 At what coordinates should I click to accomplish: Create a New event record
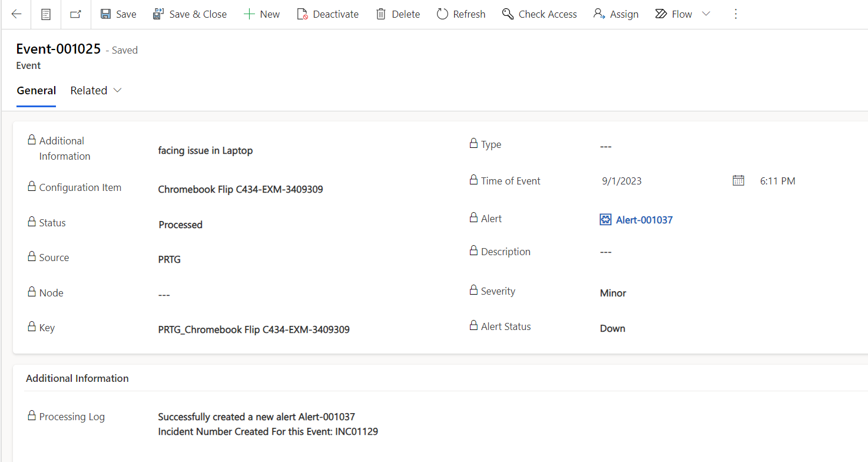262,14
